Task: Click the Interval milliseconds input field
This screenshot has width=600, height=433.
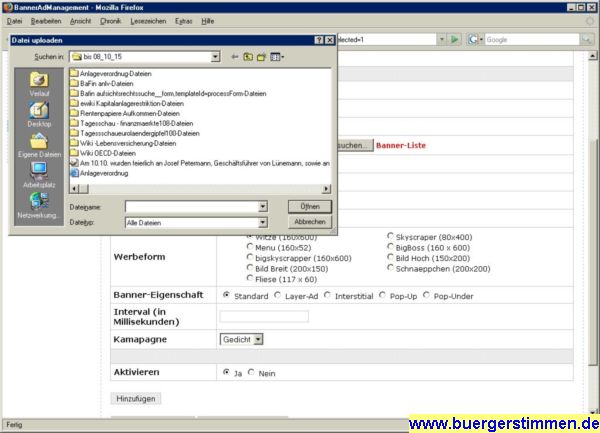Action: click(x=264, y=316)
